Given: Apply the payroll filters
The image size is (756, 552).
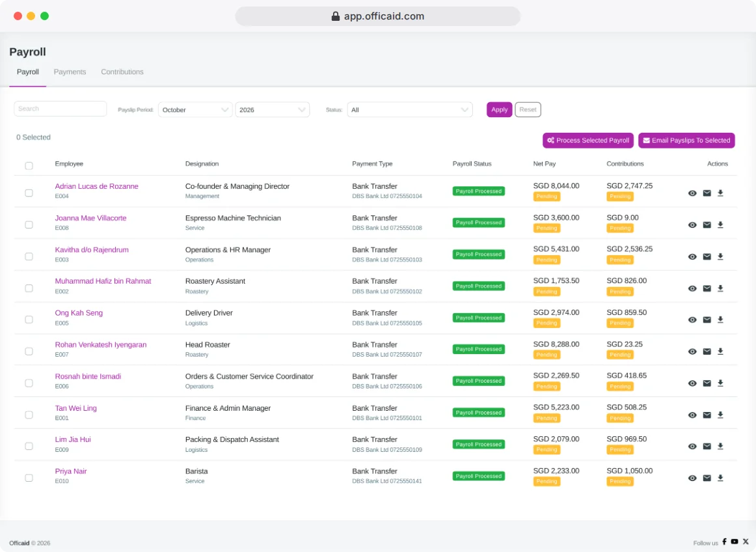Looking at the screenshot, I should point(500,109).
